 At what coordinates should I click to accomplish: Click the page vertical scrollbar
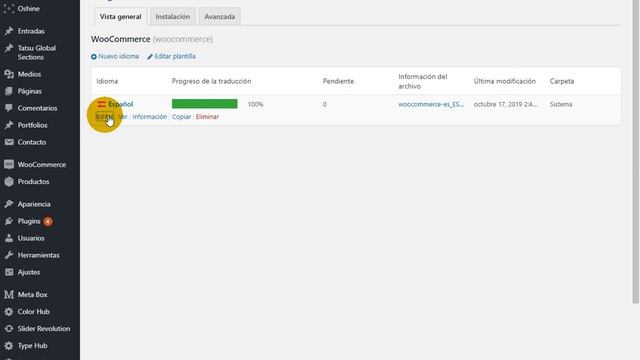pos(636,151)
